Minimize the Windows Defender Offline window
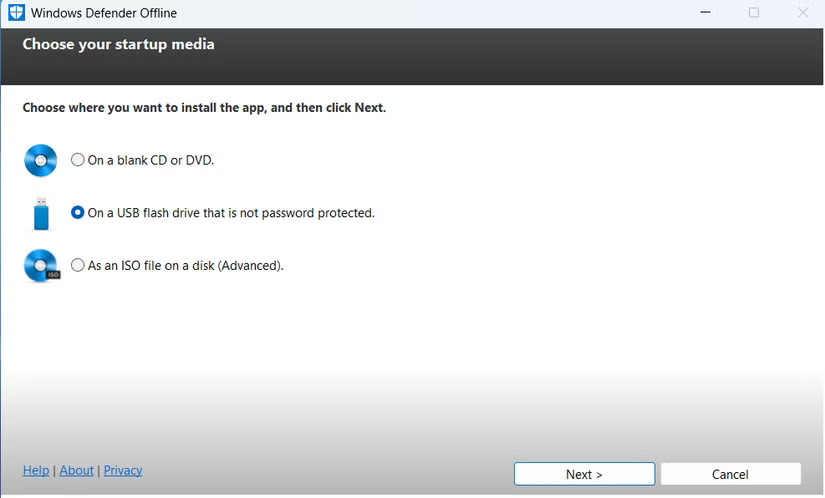The width and height of the screenshot is (825, 498). pyautogui.click(x=705, y=13)
